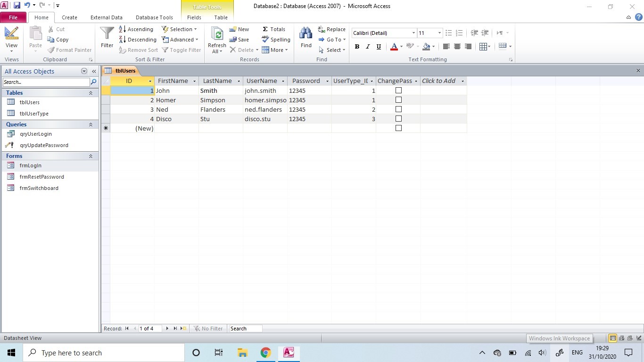The height and width of the screenshot is (362, 644).
Task: Toggle ChangePass checkbox for Homer
Action: pyautogui.click(x=398, y=100)
